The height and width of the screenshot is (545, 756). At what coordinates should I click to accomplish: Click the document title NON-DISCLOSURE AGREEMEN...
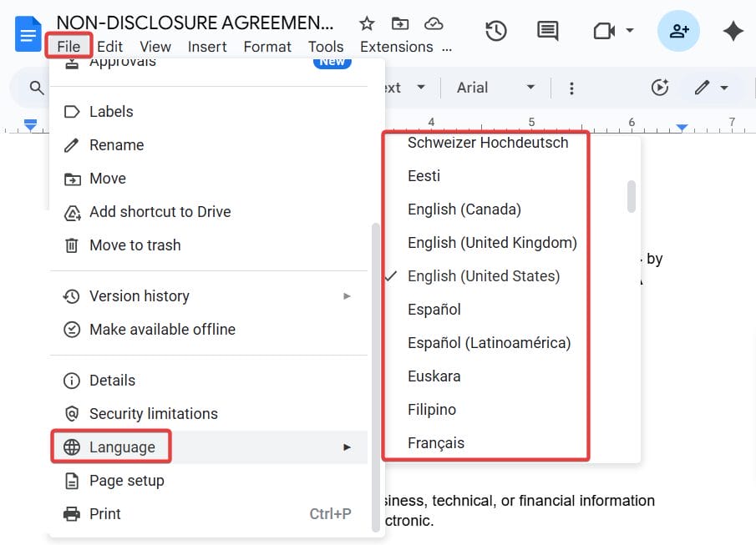tap(195, 23)
